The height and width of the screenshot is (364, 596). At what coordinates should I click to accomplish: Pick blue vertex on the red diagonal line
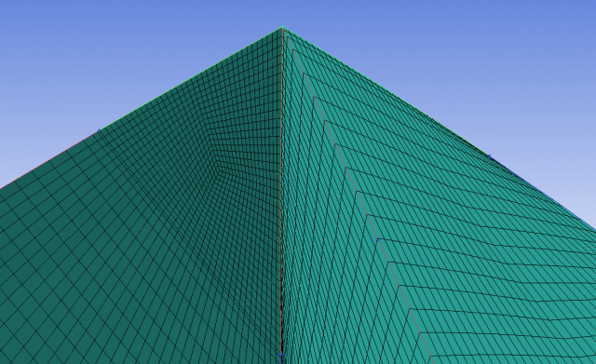[378, 239]
